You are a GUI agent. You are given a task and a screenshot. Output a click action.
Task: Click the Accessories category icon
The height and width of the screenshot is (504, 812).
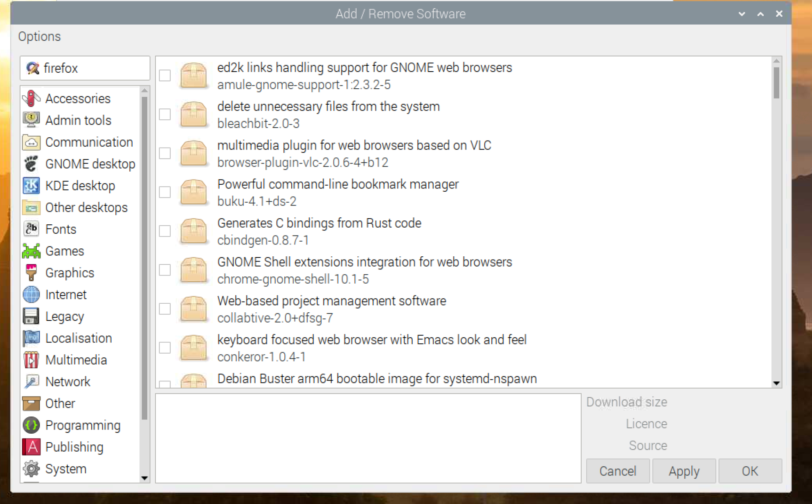pyautogui.click(x=30, y=98)
